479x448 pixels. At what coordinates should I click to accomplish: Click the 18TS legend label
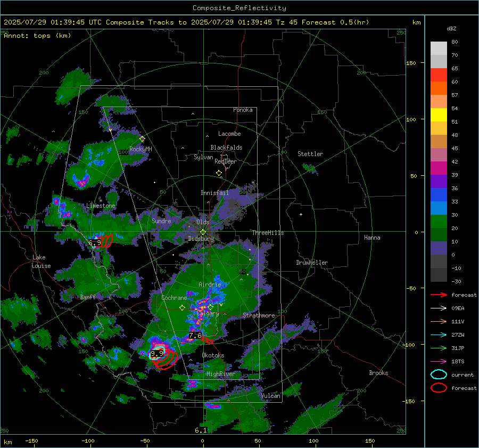pos(458,362)
